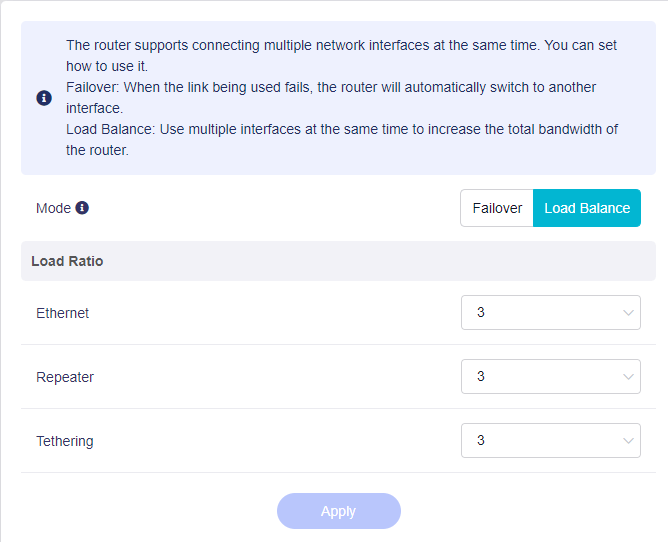Click the Repeater dropdown chevron arrow
The height and width of the screenshot is (542, 668).
(629, 377)
